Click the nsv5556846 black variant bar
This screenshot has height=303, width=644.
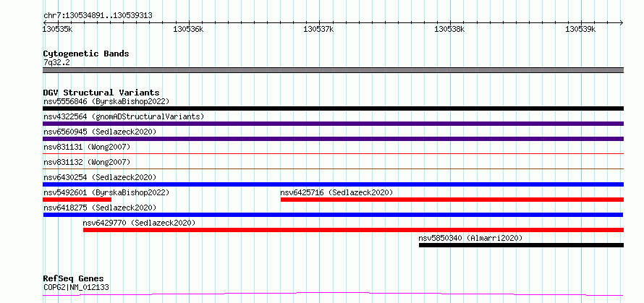[333, 108]
